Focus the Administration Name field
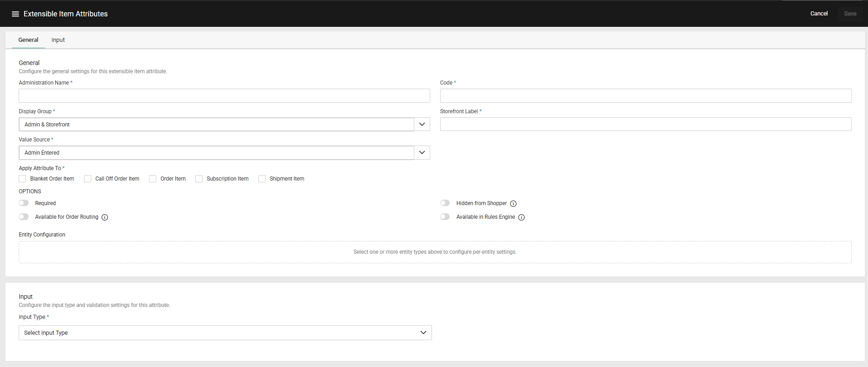Image resolution: width=868 pixels, height=367 pixels. coord(224,96)
